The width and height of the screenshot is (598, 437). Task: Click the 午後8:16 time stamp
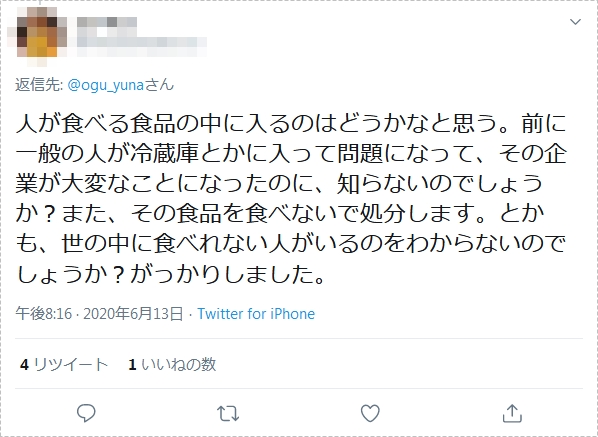[43, 314]
